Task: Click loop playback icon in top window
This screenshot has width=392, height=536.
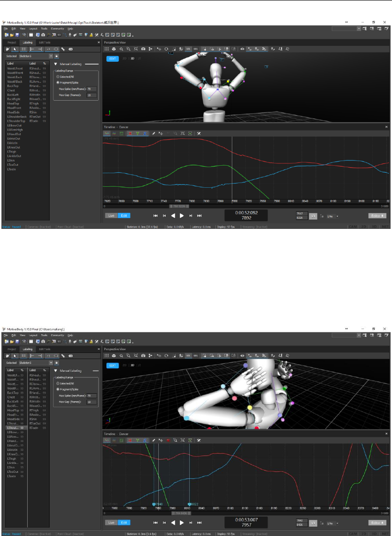Action: click(x=313, y=216)
